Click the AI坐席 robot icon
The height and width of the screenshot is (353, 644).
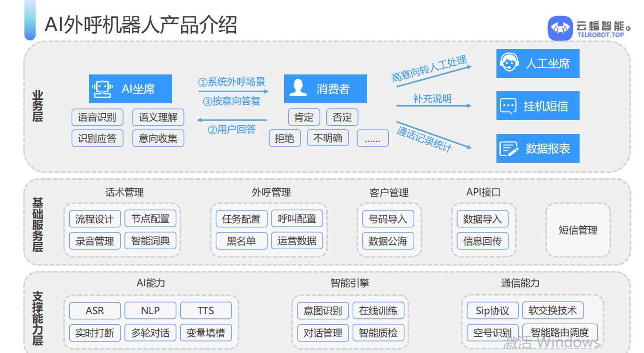(102, 89)
